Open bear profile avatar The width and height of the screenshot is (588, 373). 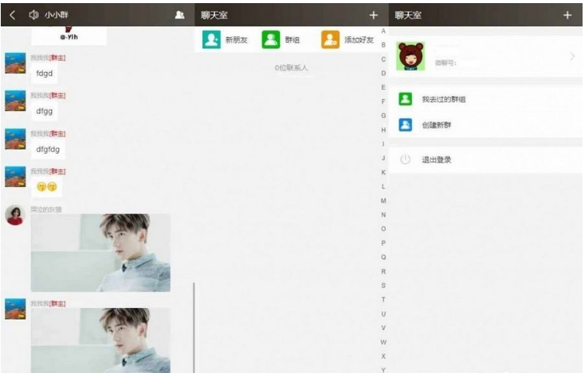(410, 57)
